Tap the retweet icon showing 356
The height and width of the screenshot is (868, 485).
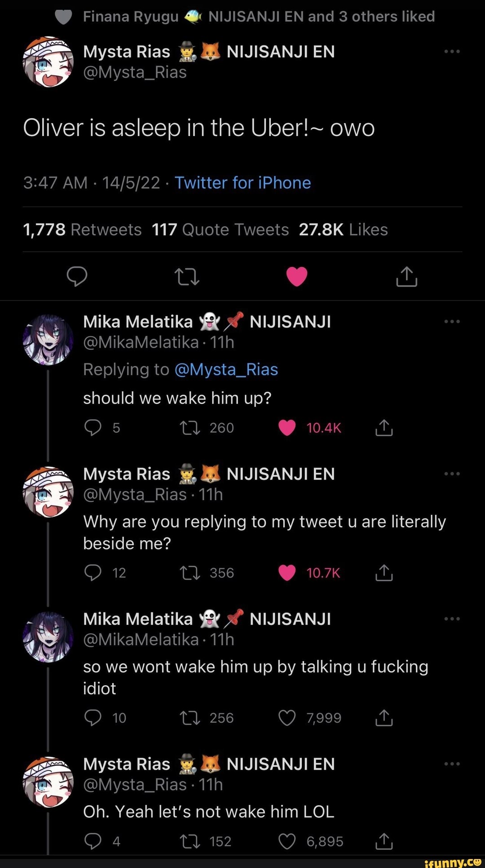(x=190, y=572)
